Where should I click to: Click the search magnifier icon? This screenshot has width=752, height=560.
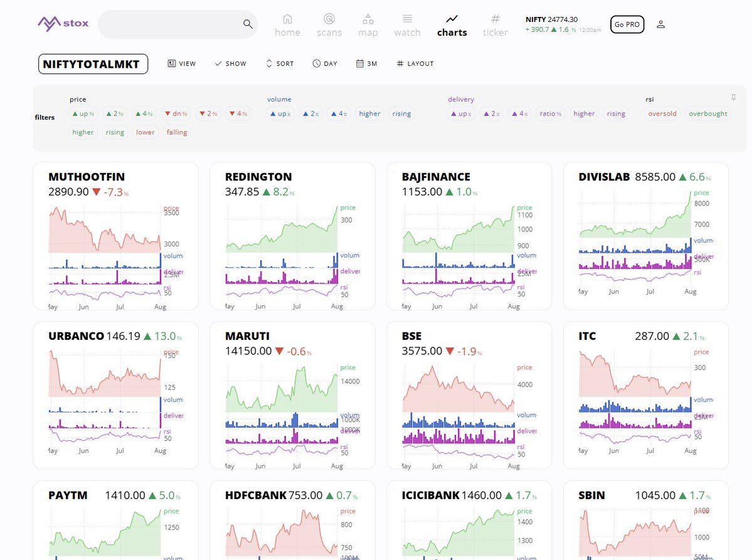pyautogui.click(x=248, y=24)
